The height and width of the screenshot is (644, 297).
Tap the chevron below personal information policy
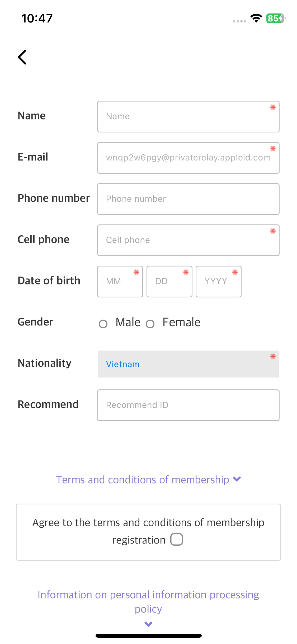[148, 624]
